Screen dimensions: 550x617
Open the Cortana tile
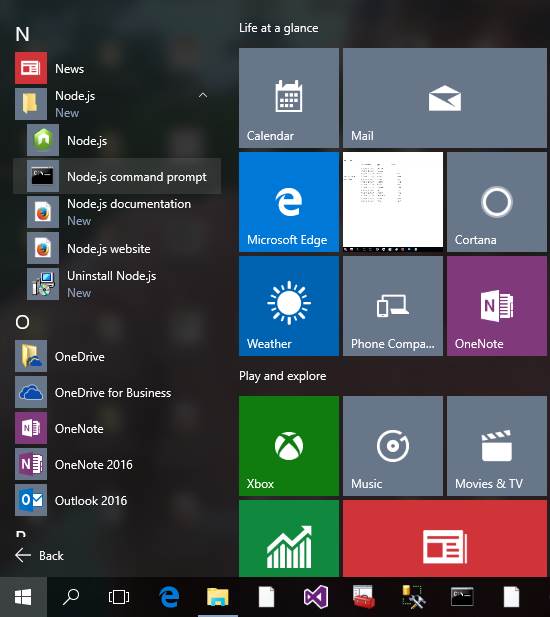click(x=497, y=202)
